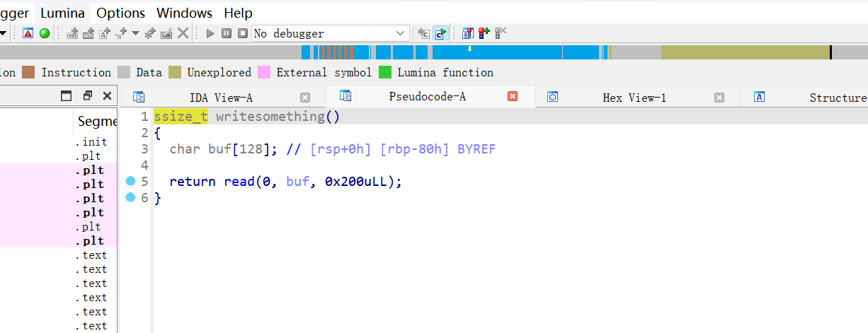Click the 'ssize_t' return type
This screenshot has width=868, height=333.
click(181, 117)
